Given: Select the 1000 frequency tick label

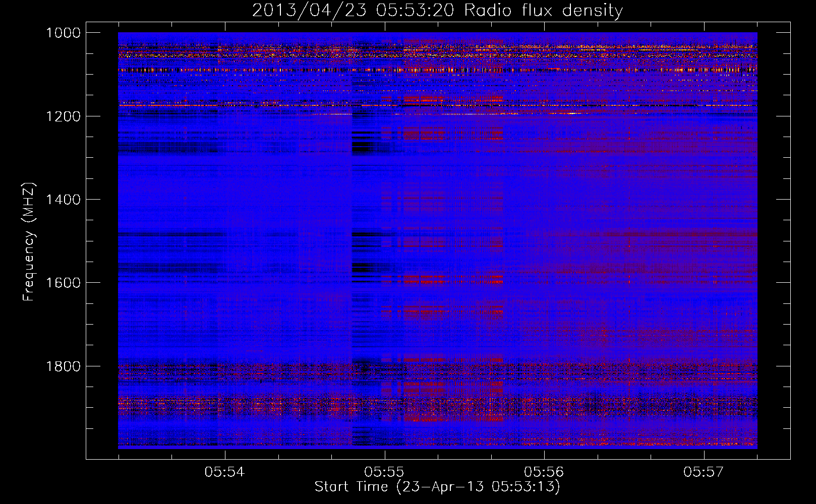Looking at the screenshot, I should pos(63,33).
